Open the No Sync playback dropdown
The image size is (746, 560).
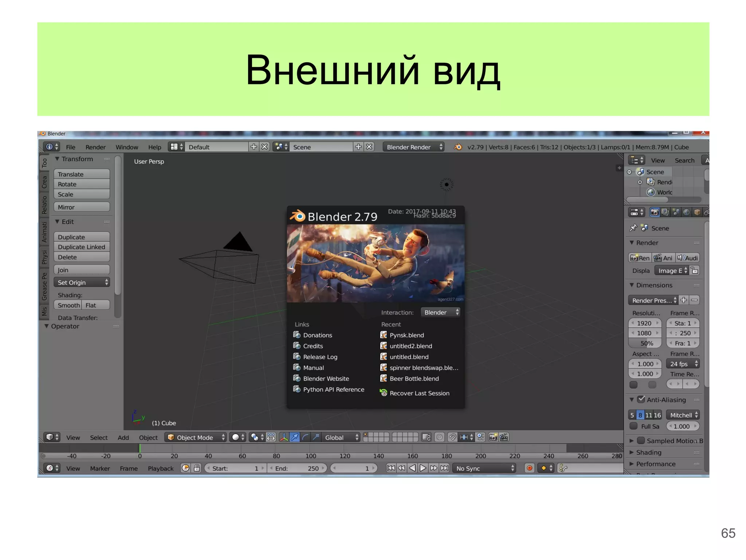coord(484,468)
